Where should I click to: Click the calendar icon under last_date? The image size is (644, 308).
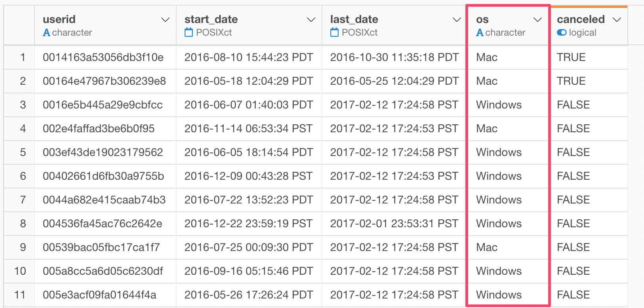334,32
